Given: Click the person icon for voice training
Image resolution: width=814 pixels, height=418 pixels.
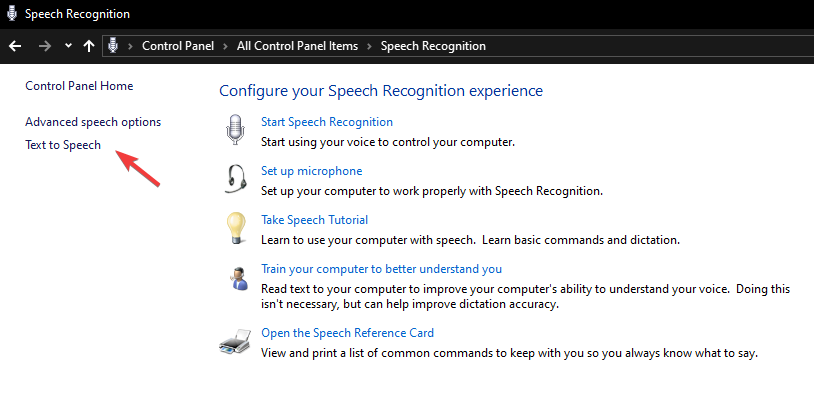Looking at the screenshot, I should click(x=239, y=278).
